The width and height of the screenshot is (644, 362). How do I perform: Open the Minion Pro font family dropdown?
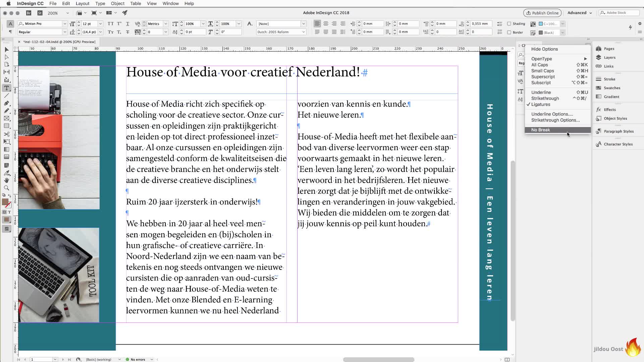point(64,24)
